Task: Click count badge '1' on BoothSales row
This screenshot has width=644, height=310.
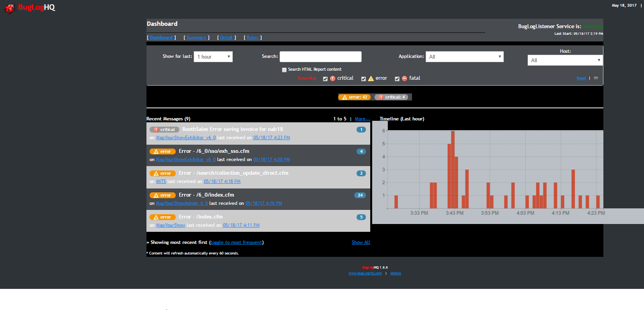Action: 361,129
